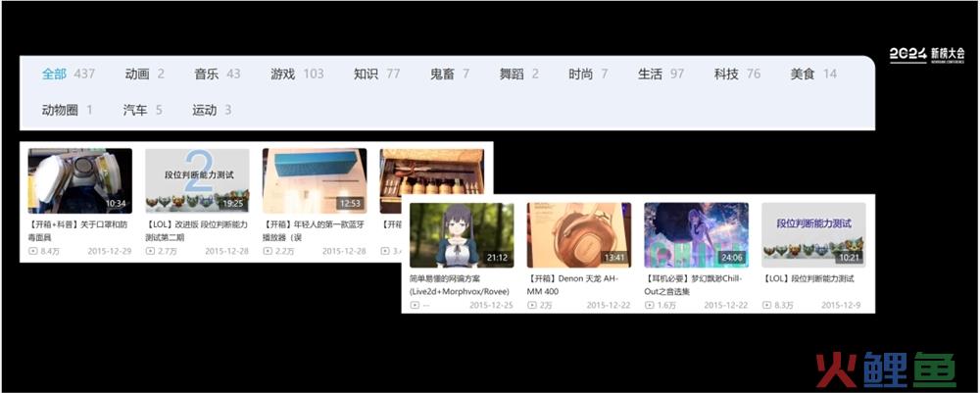Click play-count icon beside 8.3万
This screenshot has width=980, height=393.
click(x=767, y=306)
